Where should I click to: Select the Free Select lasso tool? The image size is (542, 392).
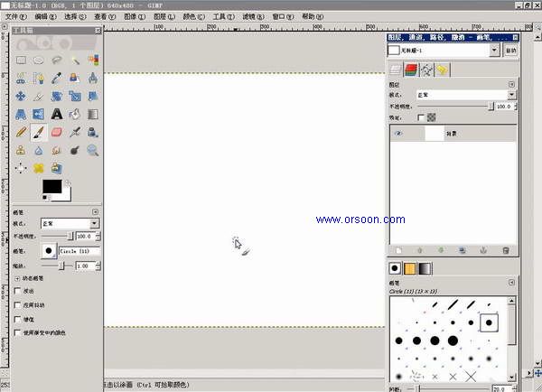coord(57,61)
